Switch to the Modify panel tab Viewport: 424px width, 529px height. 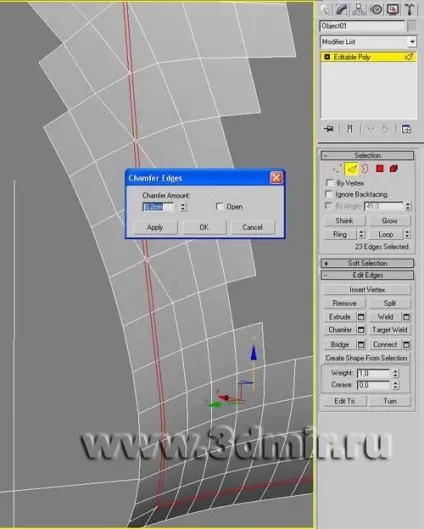(342, 9)
